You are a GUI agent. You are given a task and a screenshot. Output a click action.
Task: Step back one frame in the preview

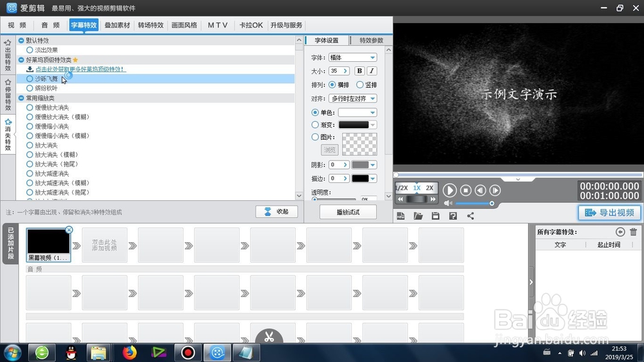(x=480, y=190)
